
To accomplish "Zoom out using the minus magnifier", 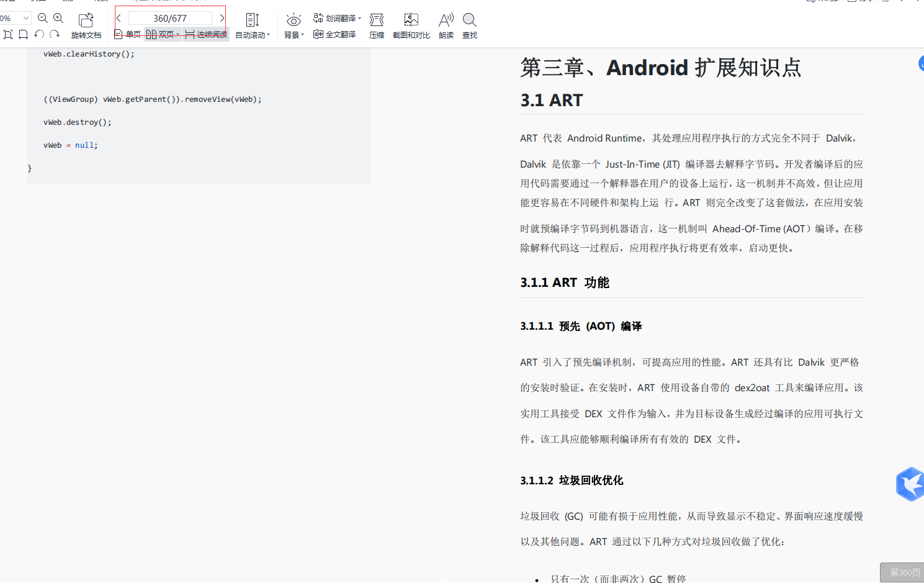I will pyautogui.click(x=43, y=18).
